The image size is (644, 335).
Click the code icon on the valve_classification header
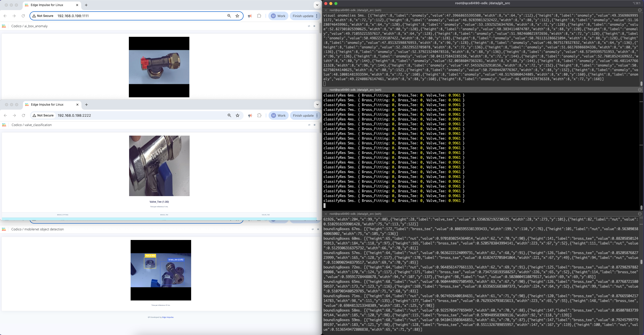pos(309,125)
